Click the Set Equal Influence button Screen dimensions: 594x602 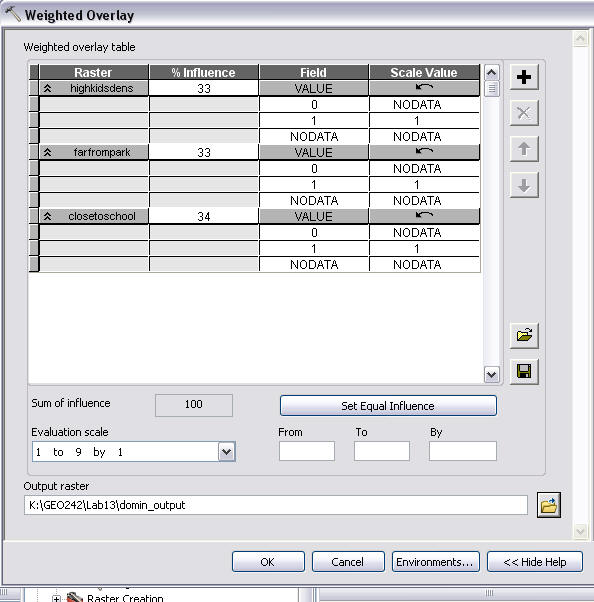click(388, 406)
